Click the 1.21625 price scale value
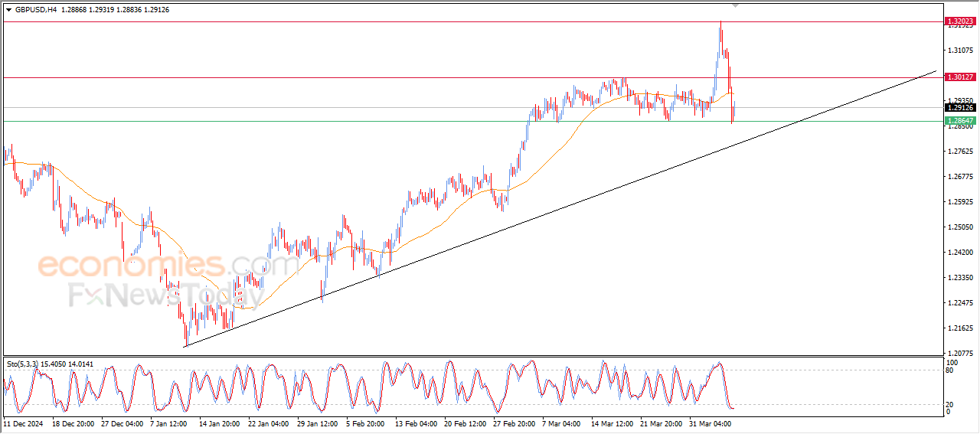The image size is (980, 434). pyautogui.click(x=960, y=328)
